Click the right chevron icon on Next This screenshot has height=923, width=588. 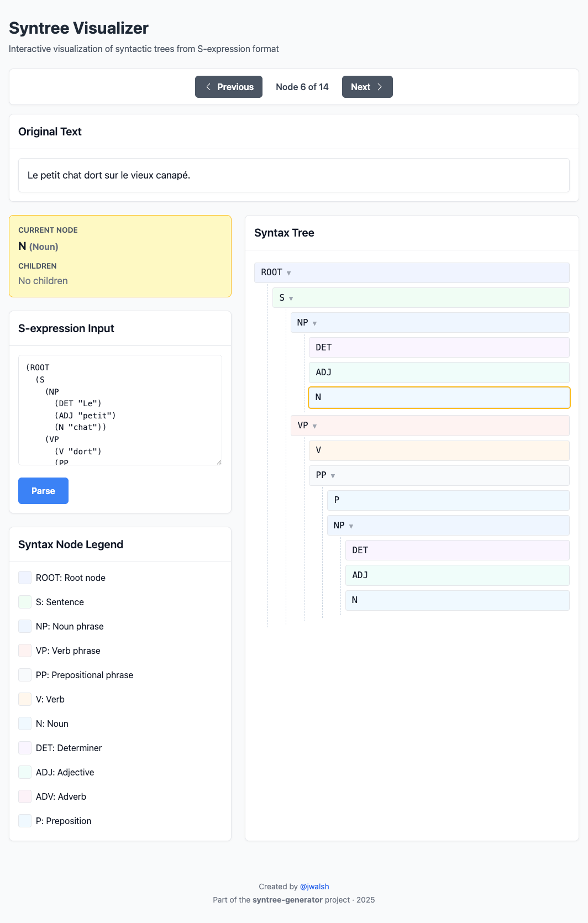pos(380,87)
